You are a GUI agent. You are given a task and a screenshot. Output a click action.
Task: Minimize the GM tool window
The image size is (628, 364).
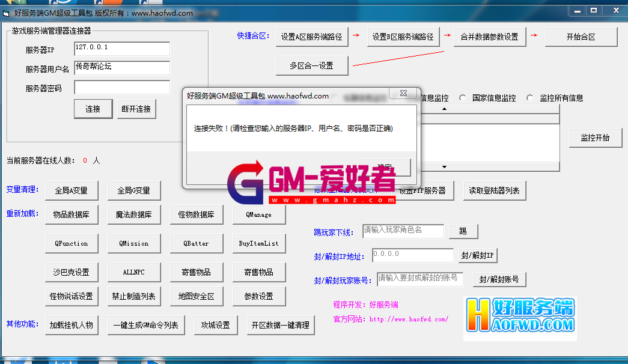(x=578, y=11)
